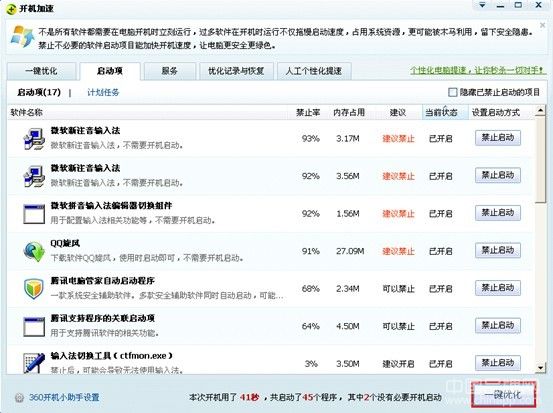Viewport: 553px width, 413px height.
Task: Click 禁止启动 in the 3.56M 微软新注音输入法 row
Action: 498,175
